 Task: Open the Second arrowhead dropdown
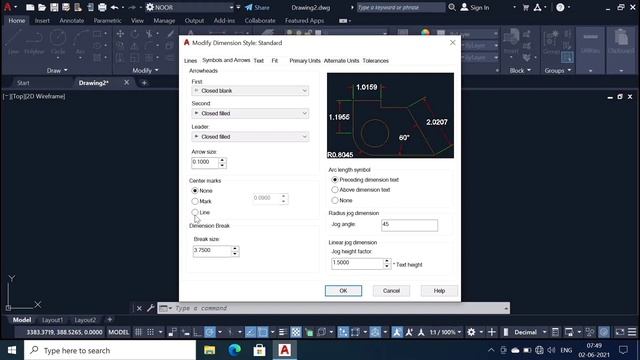click(x=250, y=113)
